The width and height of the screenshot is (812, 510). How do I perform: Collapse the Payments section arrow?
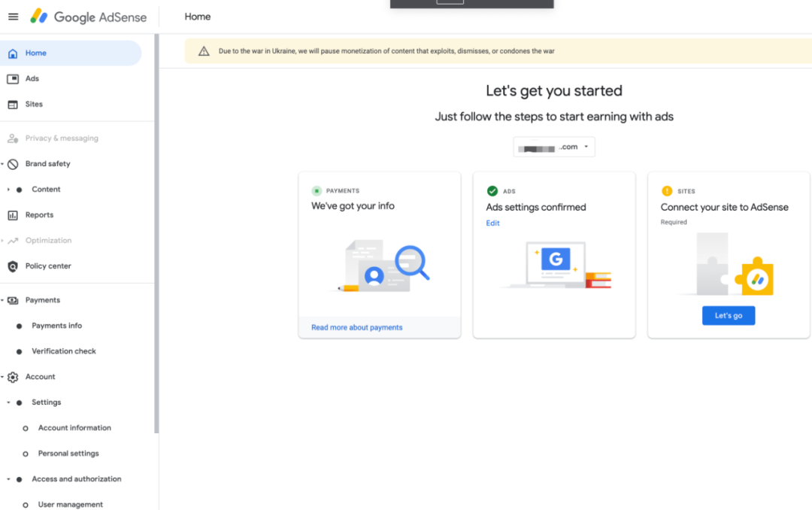(2, 301)
